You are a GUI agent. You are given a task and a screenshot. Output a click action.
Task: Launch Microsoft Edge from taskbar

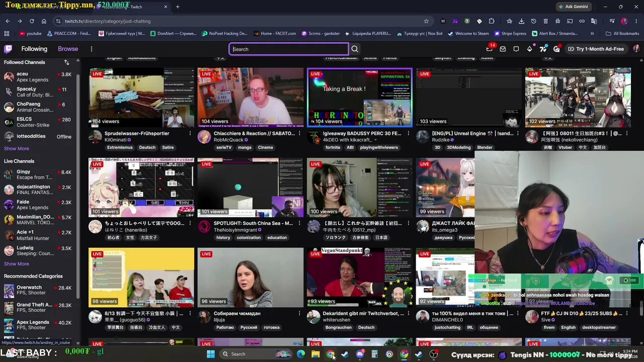301,354
